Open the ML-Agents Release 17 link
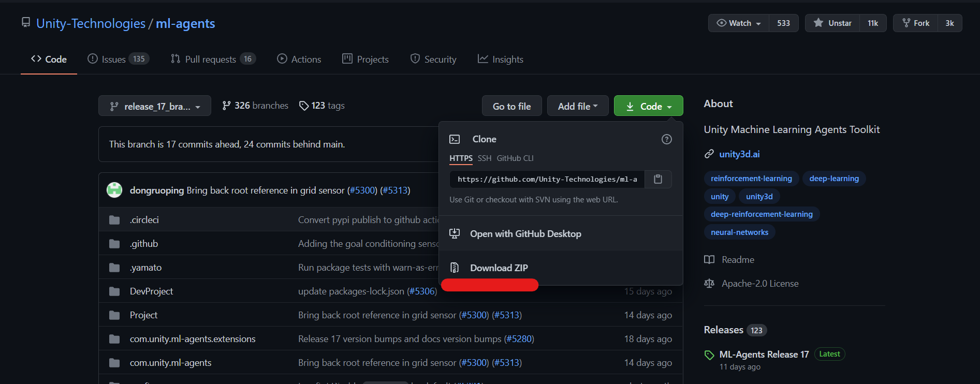 (764, 355)
